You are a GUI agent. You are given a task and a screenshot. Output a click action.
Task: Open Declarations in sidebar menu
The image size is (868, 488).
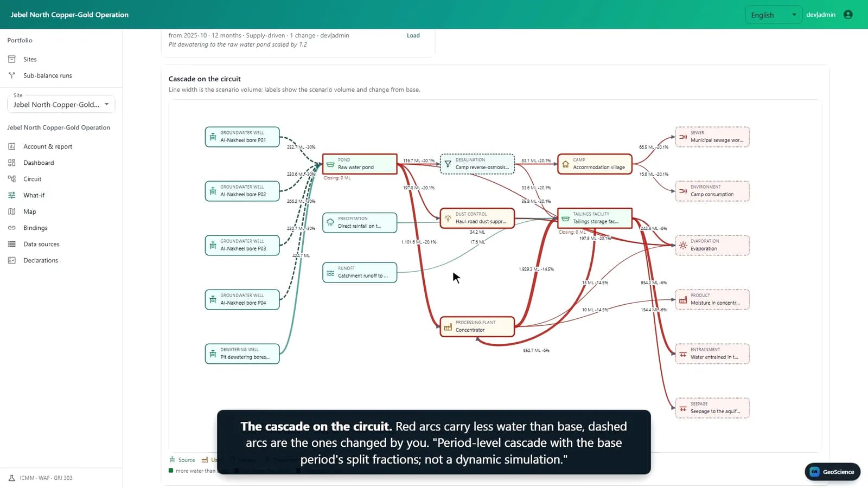click(41, 260)
